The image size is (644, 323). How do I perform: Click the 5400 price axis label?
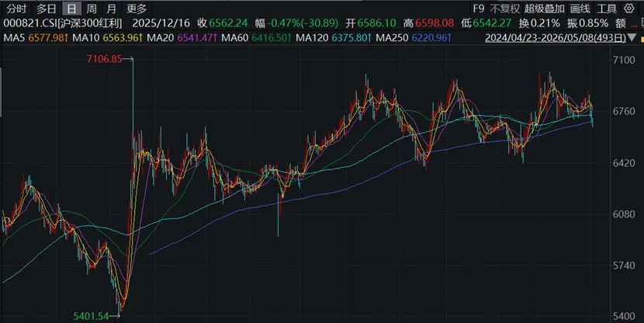(x=624, y=317)
